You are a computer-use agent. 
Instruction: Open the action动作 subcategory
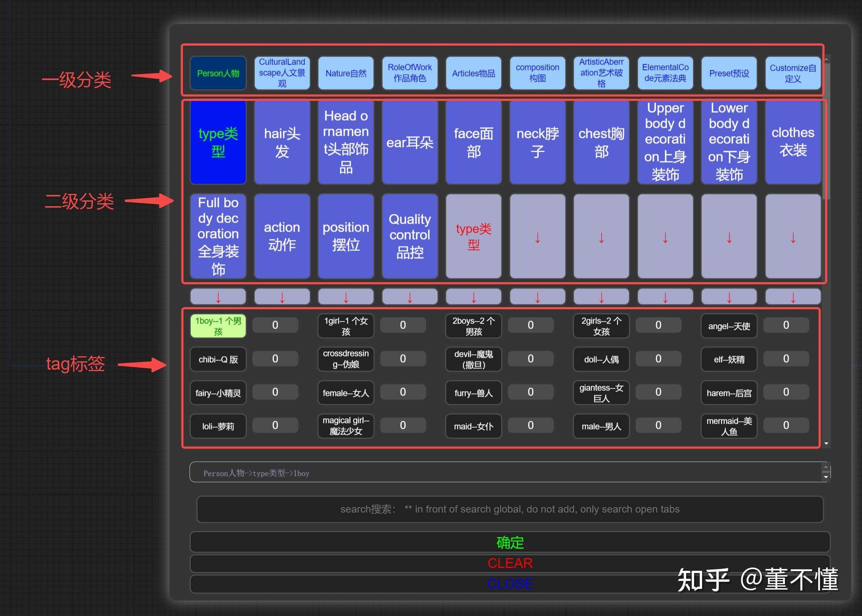(282, 236)
